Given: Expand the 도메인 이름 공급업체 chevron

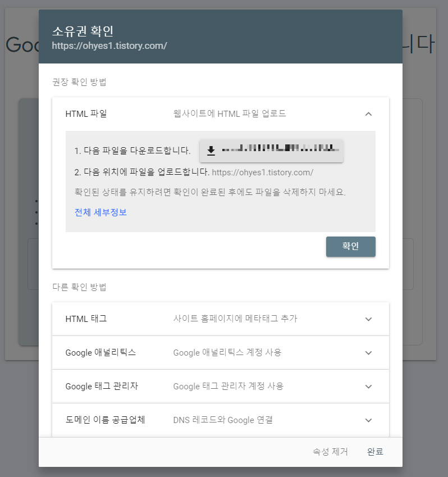Looking at the screenshot, I should pos(368,420).
